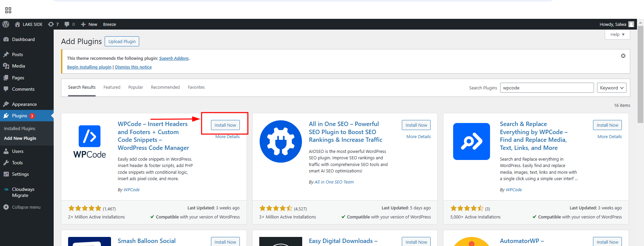
Task: Click the page vertical scrollbar
Action: pos(641,74)
